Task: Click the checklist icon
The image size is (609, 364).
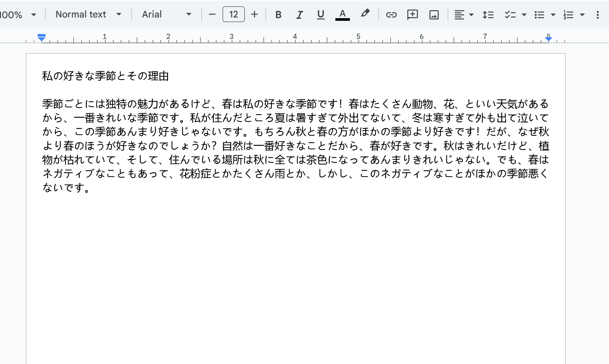Action: point(510,15)
